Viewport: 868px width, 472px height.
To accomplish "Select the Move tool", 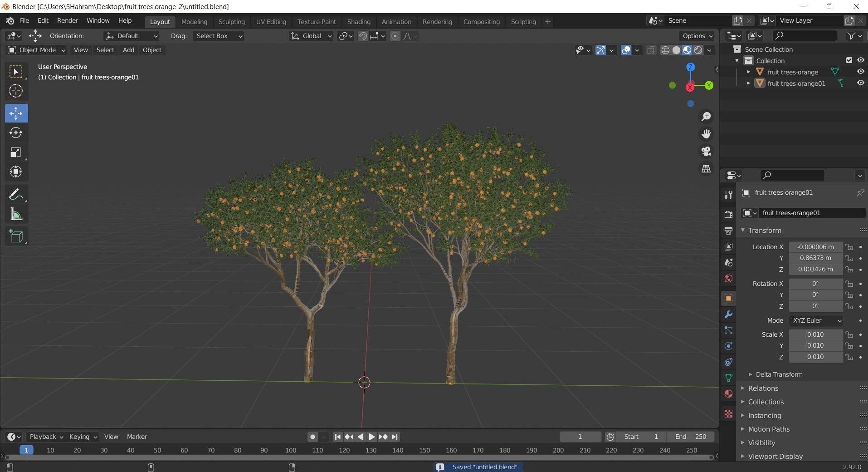I will [x=16, y=113].
